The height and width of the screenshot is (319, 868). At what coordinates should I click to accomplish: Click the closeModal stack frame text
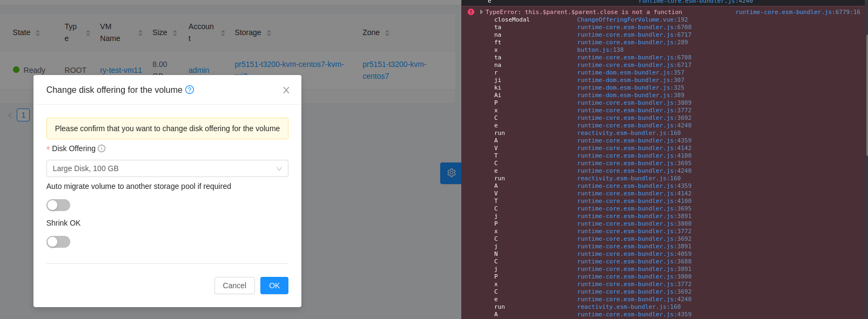[x=512, y=19]
